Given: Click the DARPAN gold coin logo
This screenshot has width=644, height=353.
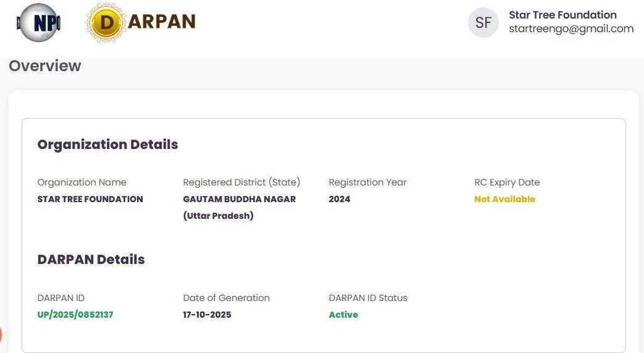Looking at the screenshot, I should point(107,23).
